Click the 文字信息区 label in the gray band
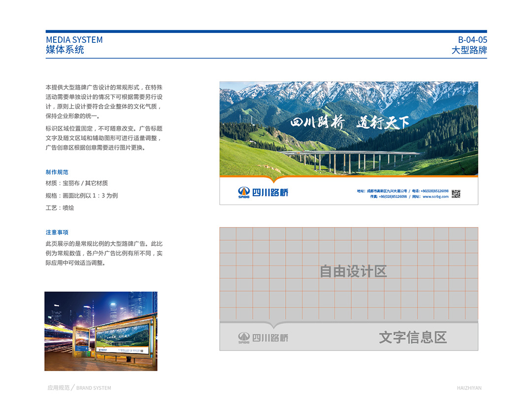The image size is (527, 420). tap(413, 337)
